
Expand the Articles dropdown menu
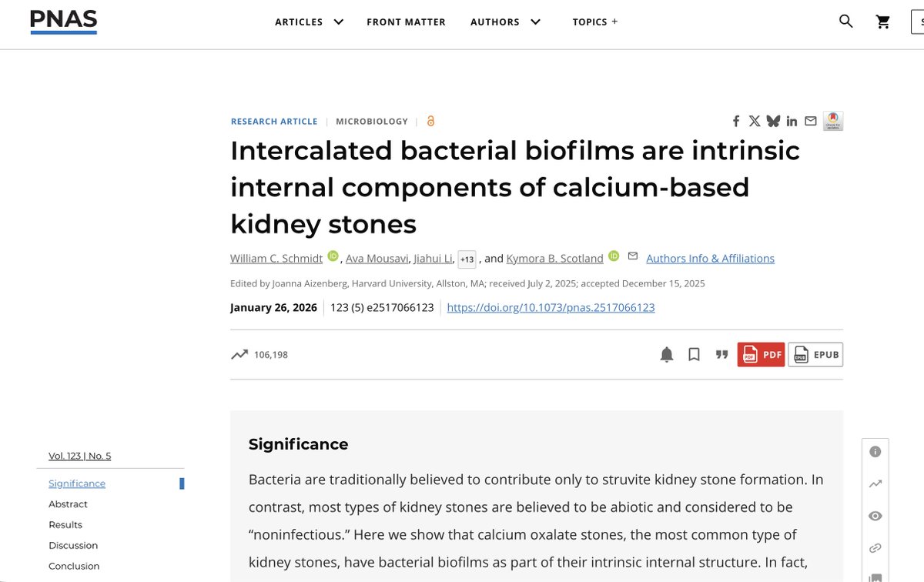pos(310,22)
